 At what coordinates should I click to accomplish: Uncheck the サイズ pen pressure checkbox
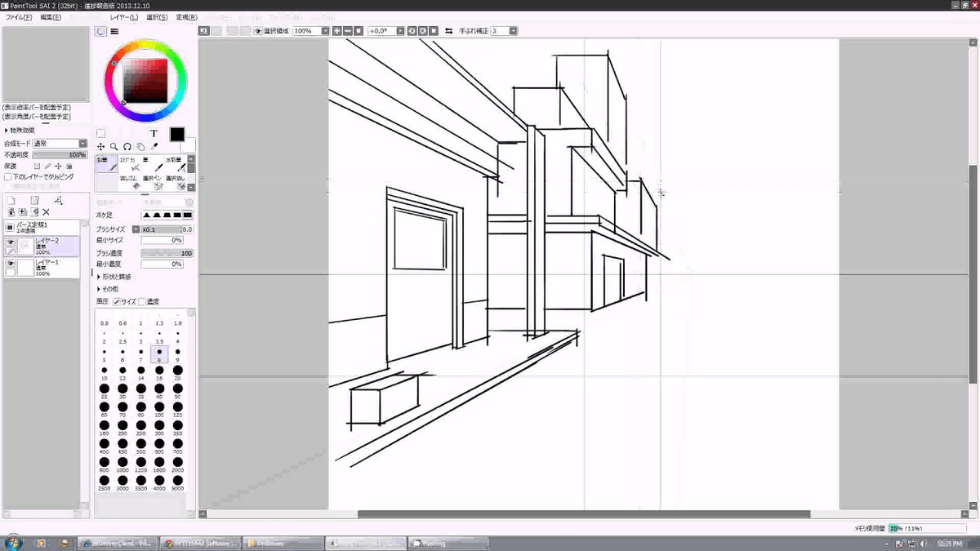pos(116,301)
